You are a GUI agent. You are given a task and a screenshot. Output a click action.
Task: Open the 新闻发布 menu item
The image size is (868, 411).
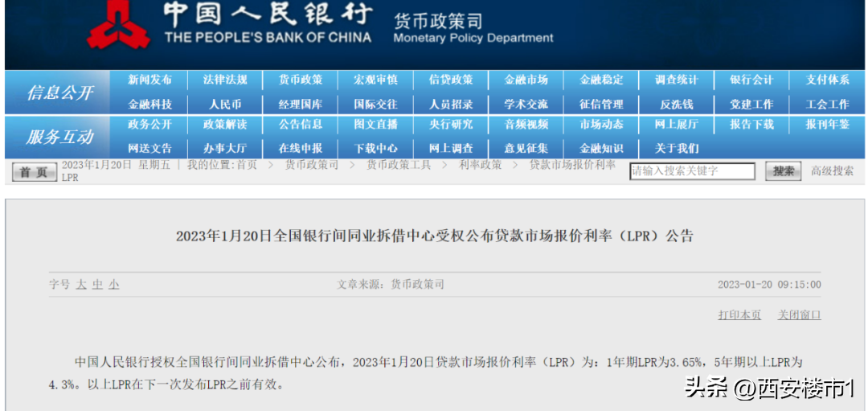[150, 80]
